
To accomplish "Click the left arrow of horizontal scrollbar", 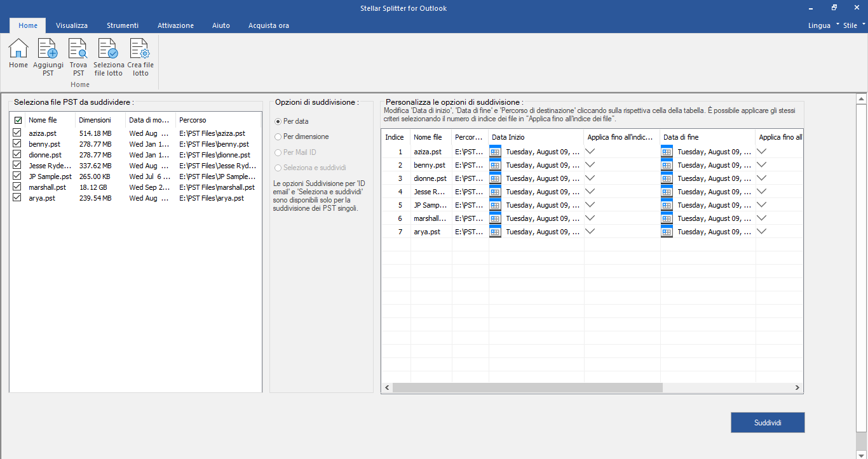I will (x=387, y=388).
